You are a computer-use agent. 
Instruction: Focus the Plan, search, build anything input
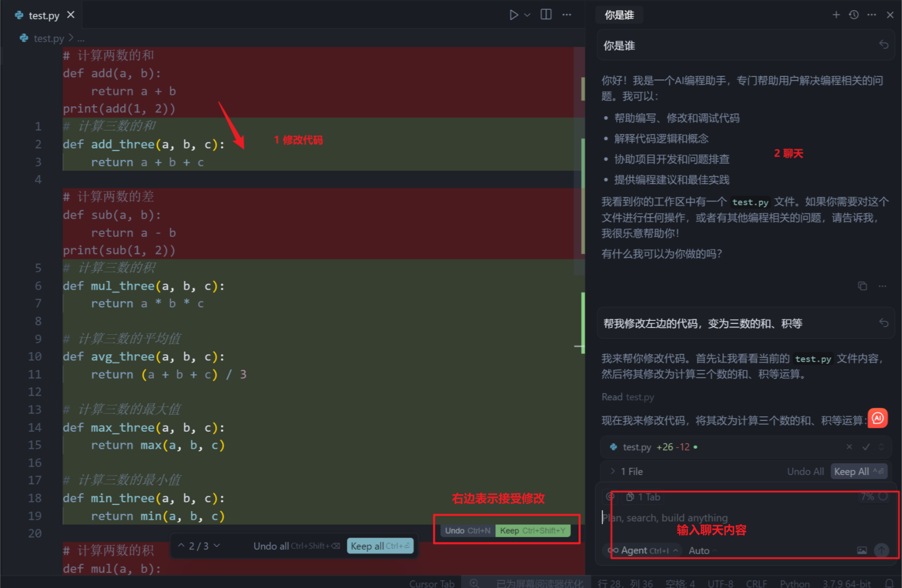tap(666, 517)
